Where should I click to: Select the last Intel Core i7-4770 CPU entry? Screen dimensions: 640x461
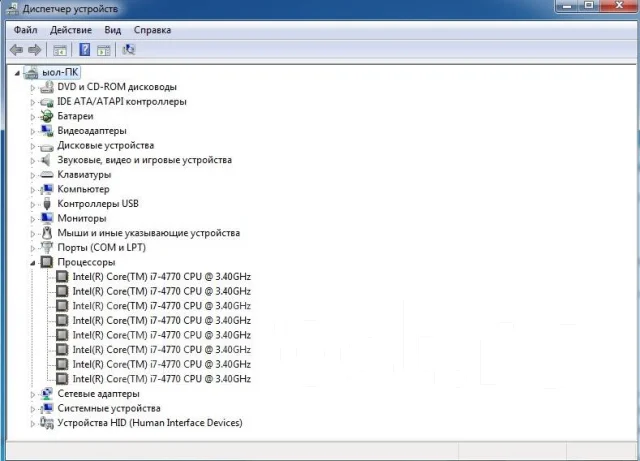(x=162, y=379)
